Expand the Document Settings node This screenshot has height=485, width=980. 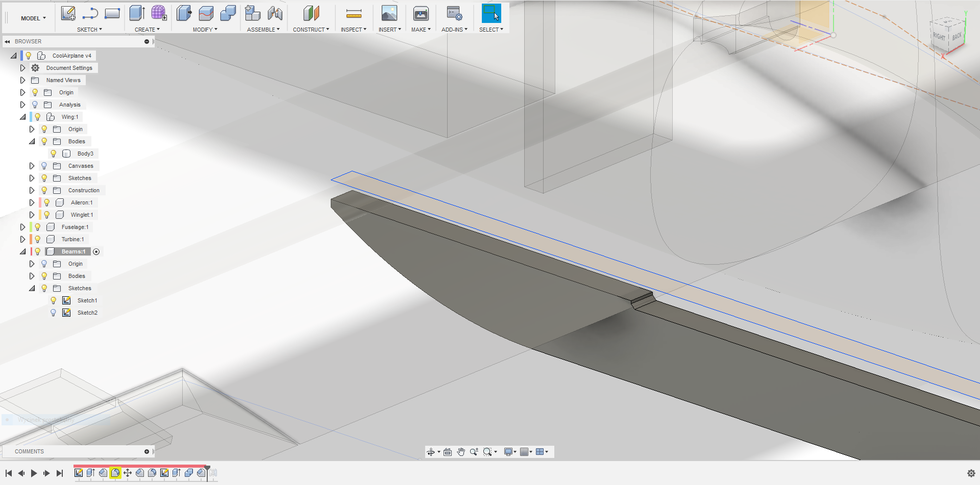pyautogui.click(x=22, y=68)
